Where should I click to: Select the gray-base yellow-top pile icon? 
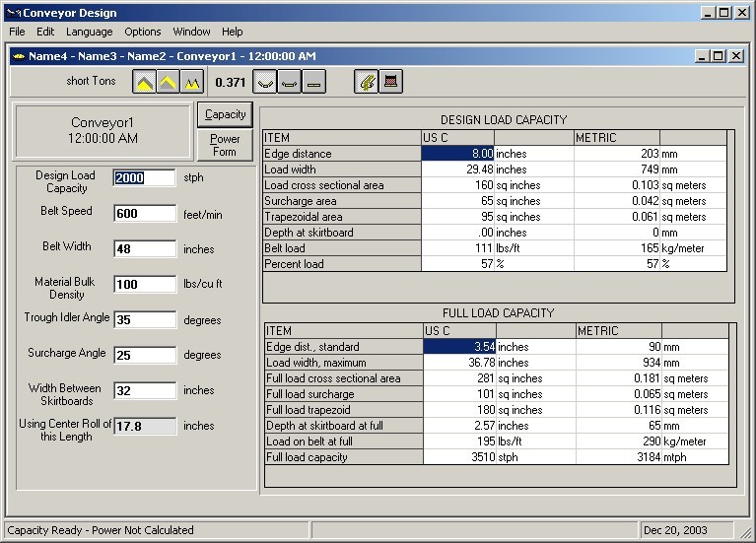pyautogui.click(x=168, y=82)
